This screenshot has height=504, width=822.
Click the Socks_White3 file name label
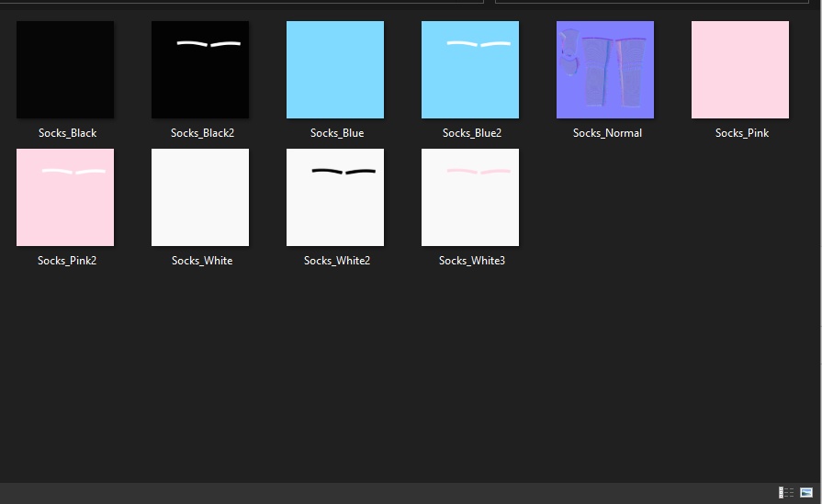(472, 261)
